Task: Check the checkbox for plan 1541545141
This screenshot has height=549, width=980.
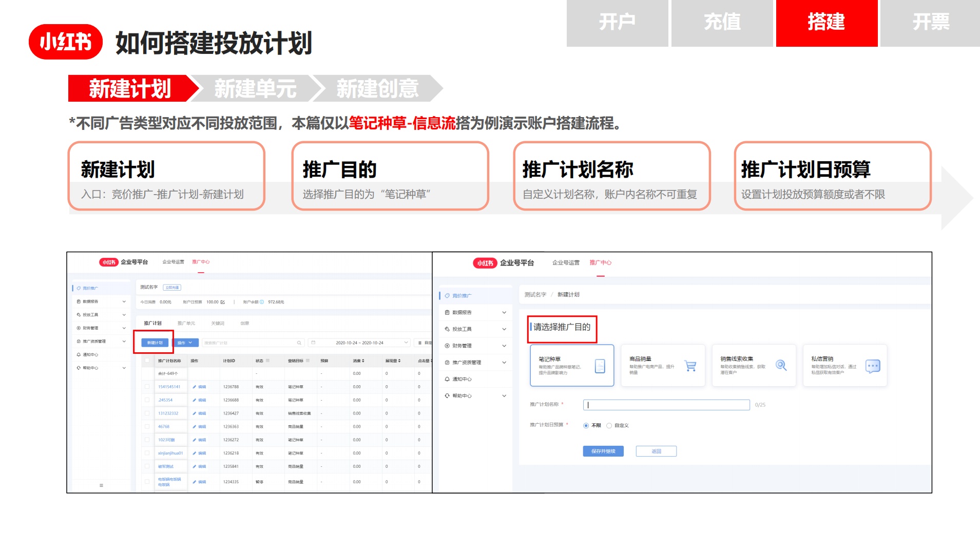Action: pyautogui.click(x=147, y=387)
